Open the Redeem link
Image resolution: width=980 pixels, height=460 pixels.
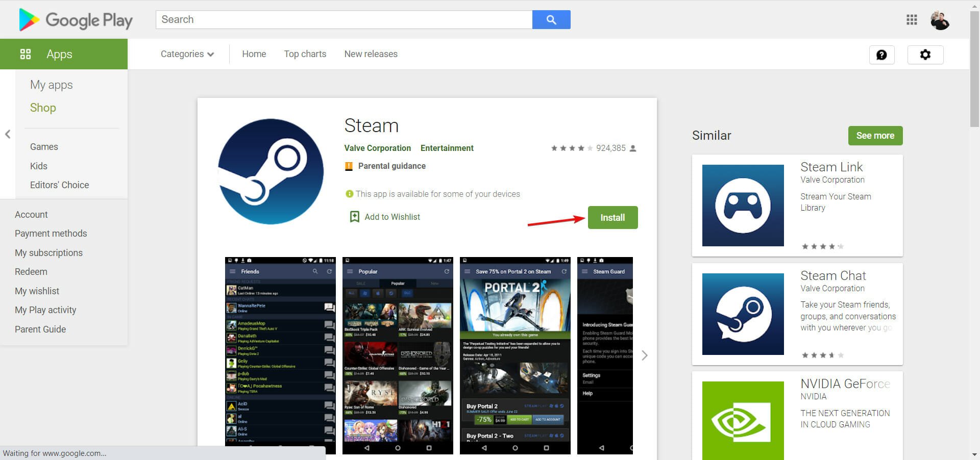coord(31,272)
